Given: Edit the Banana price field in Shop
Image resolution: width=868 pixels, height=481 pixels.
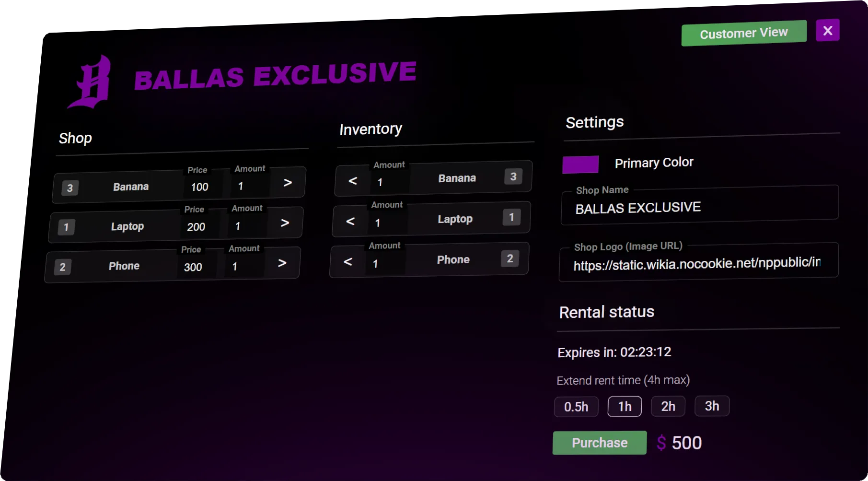Looking at the screenshot, I should pos(200,187).
